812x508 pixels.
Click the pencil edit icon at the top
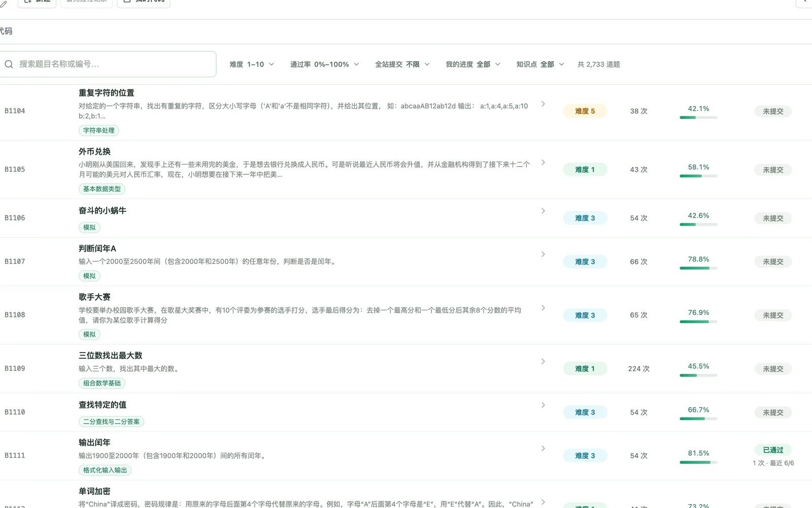click(4, 4)
